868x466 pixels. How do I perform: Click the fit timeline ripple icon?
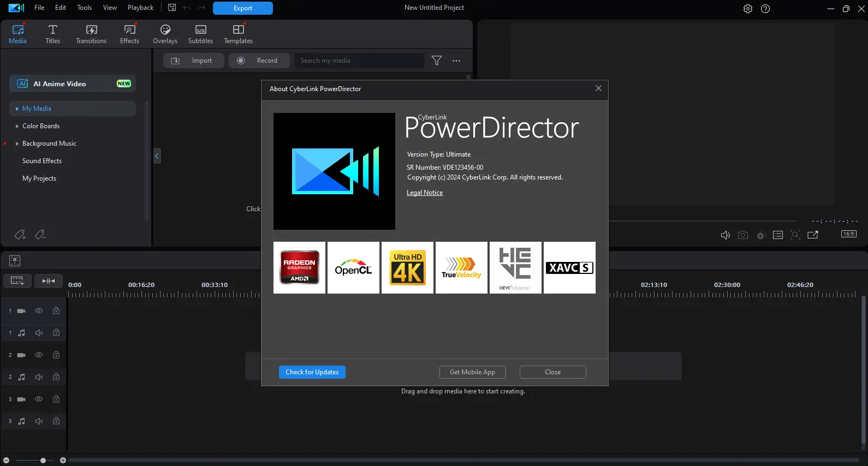(x=49, y=280)
